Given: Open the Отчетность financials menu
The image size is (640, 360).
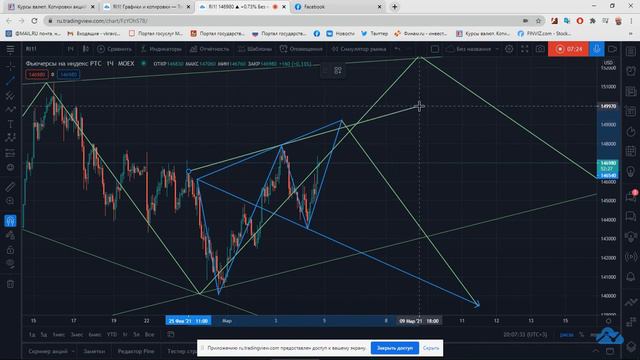Looking at the screenshot, I should (x=209, y=49).
